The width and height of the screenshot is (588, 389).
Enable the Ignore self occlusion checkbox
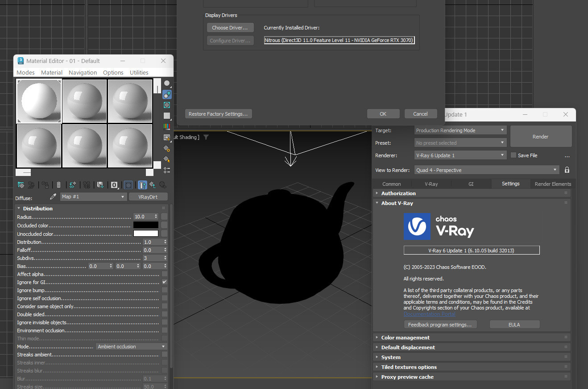[165, 298]
